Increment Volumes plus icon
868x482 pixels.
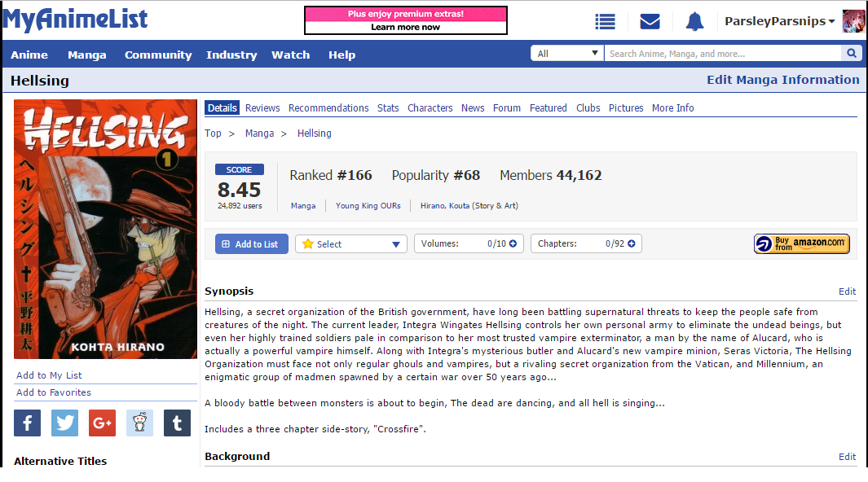tap(513, 243)
